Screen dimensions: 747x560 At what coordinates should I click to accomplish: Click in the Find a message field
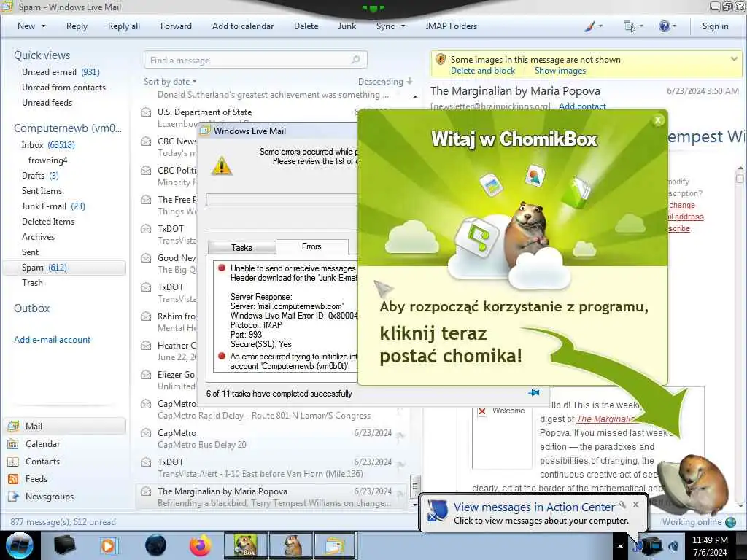(255, 60)
